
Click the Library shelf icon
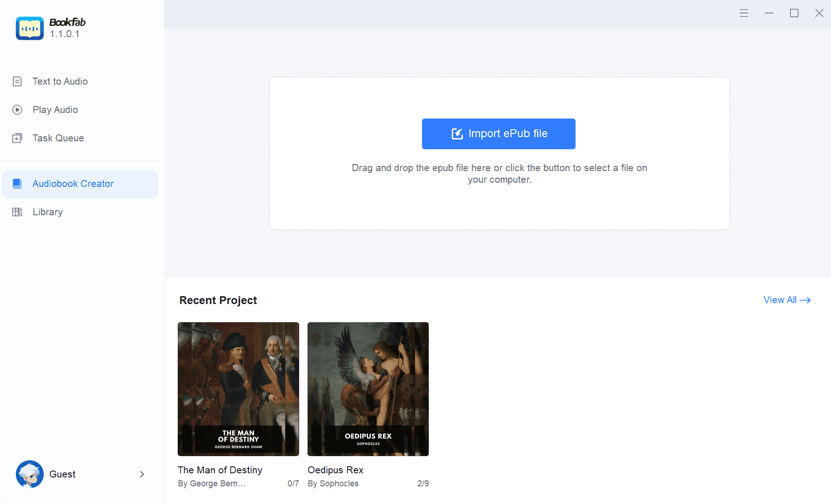[17, 212]
